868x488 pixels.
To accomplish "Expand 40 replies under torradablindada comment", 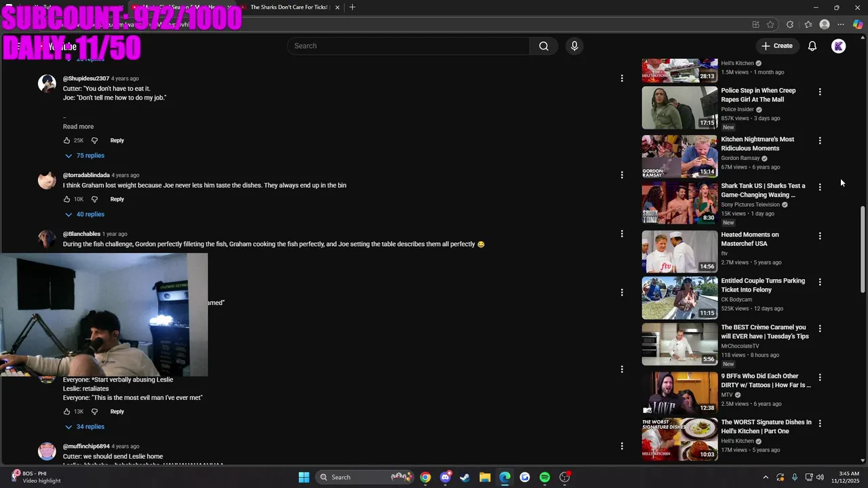I will point(84,214).
